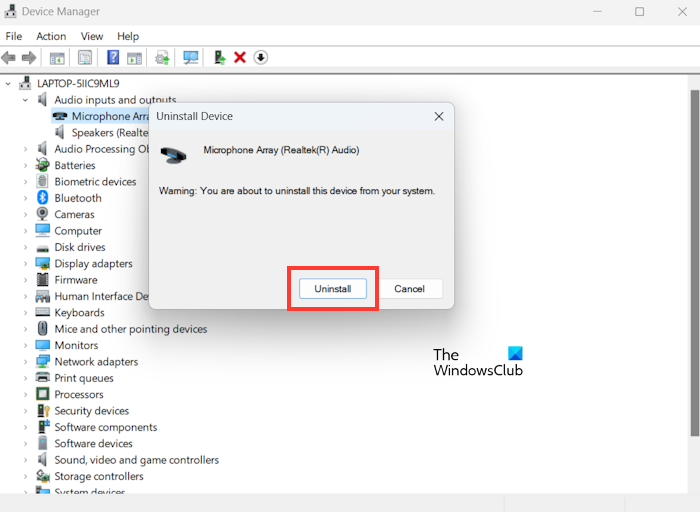Click the blue Help question-mark icon
Viewport: 700px width, 512px height.
tap(113, 57)
